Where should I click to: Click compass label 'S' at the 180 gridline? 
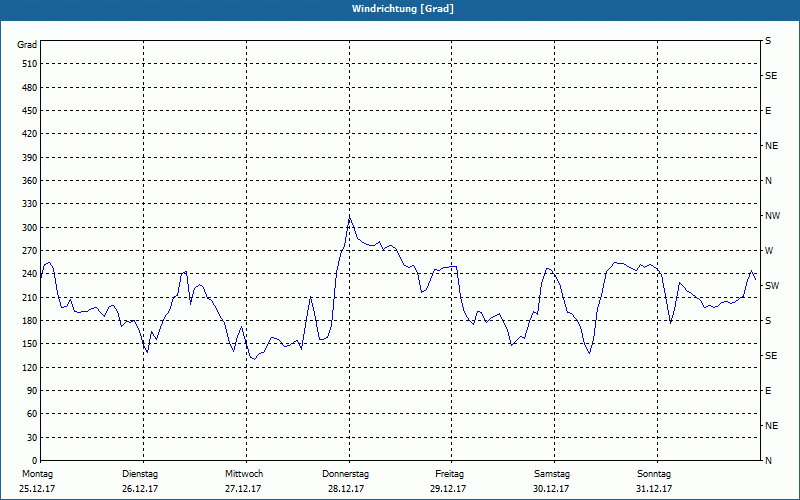768,320
